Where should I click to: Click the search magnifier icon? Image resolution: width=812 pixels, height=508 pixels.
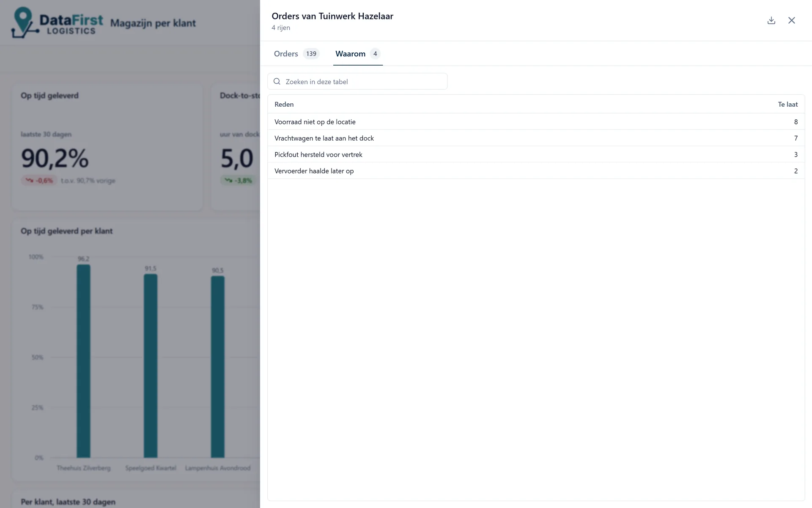coord(277,81)
